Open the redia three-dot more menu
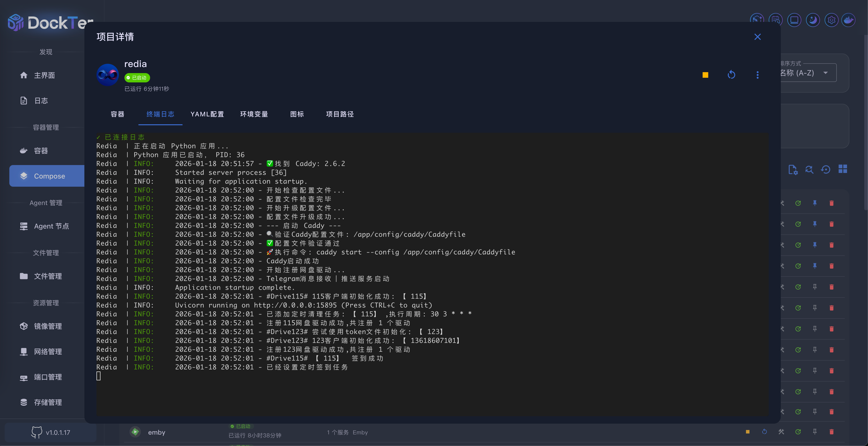The image size is (868, 446). coord(758,75)
